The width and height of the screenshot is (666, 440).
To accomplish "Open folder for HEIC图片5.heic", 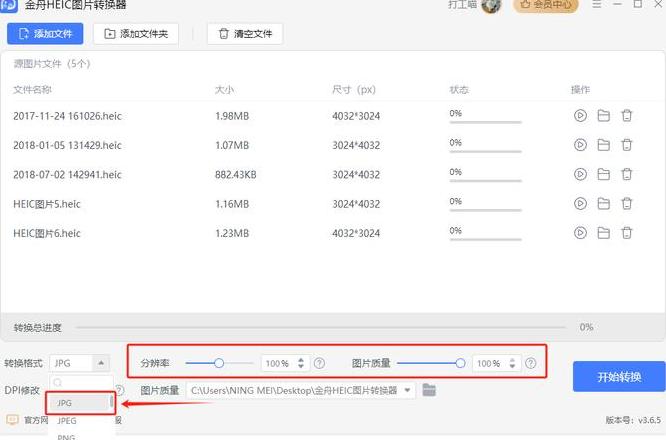I will (604, 203).
